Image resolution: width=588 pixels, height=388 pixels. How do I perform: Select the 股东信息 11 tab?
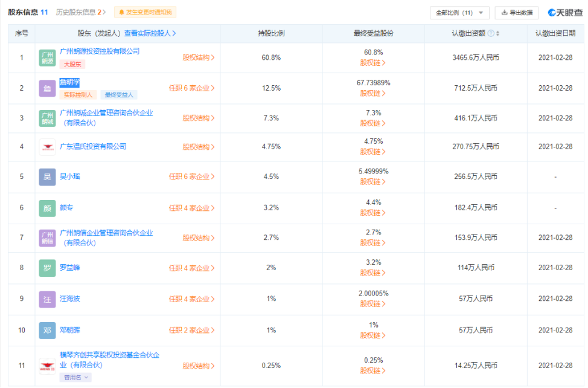pos(28,12)
